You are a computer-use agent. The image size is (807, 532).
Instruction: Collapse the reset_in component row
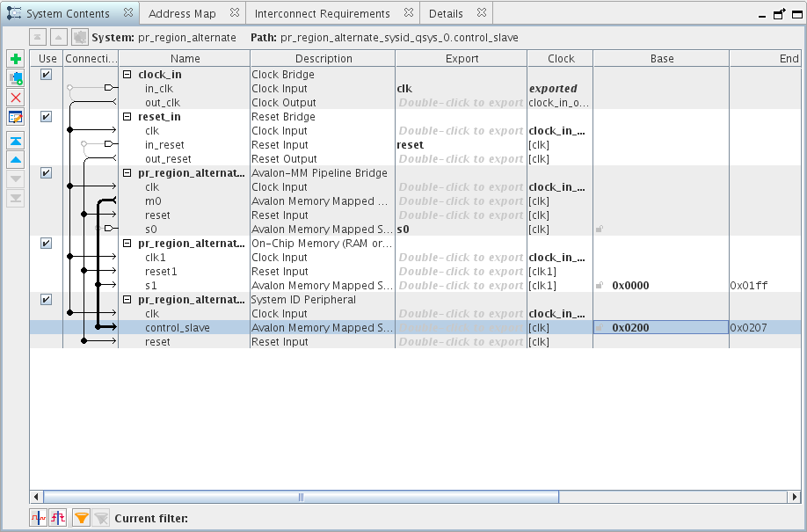pyautogui.click(x=127, y=117)
